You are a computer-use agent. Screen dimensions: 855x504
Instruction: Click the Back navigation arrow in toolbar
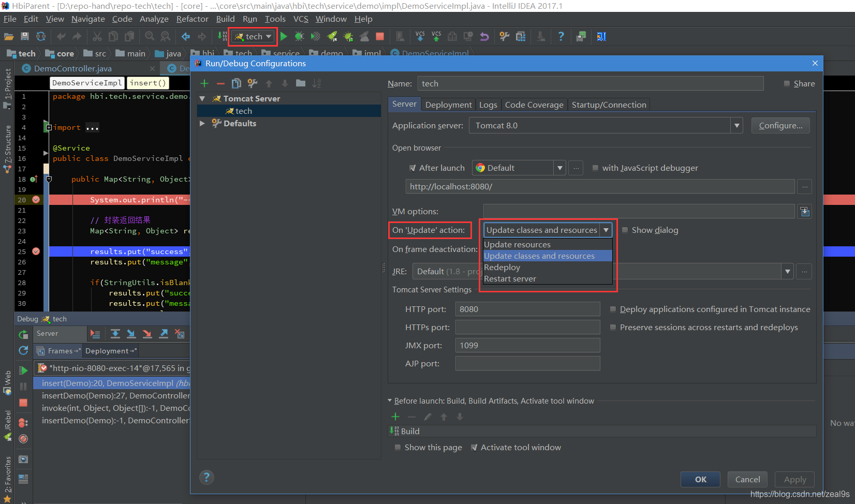point(186,36)
